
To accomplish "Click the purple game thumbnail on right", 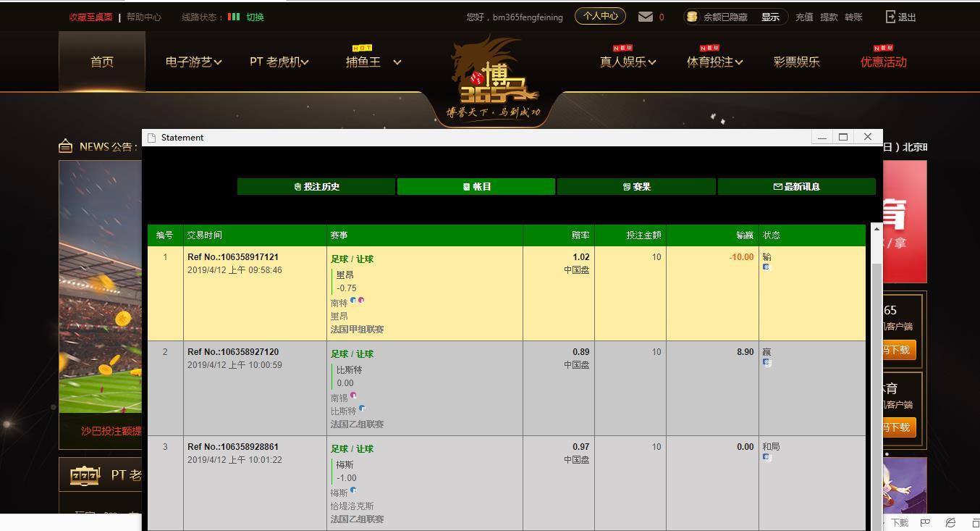I will (x=905, y=485).
